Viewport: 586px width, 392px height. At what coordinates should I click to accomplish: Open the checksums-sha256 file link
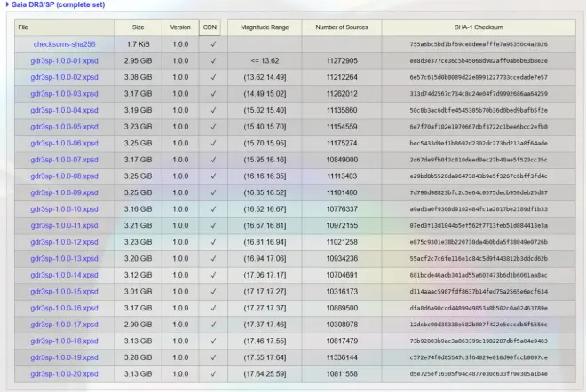[x=64, y=44]
